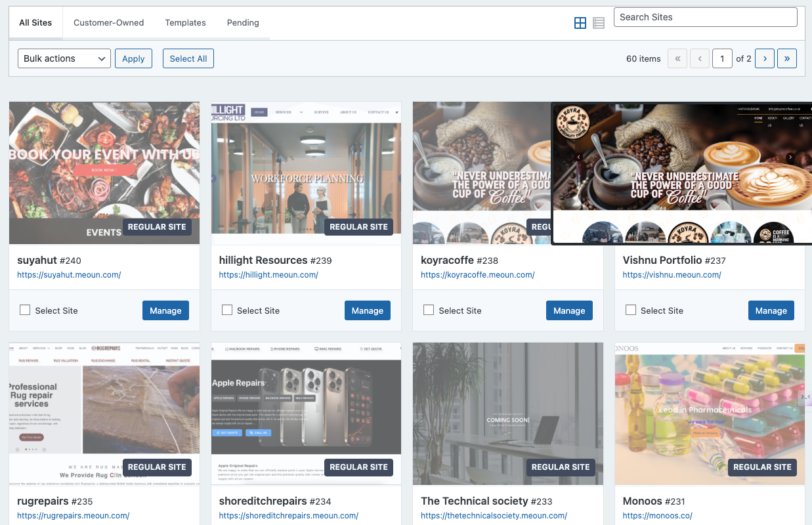Switch to list view icon
Viewport: 812px width, 525px height.
pyautogui.click(x=598, y=23)
